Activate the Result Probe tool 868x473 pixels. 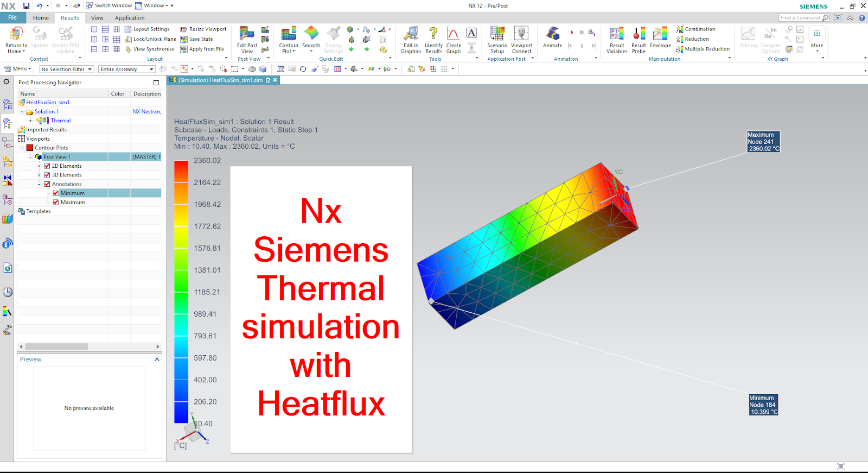[639, 40]
